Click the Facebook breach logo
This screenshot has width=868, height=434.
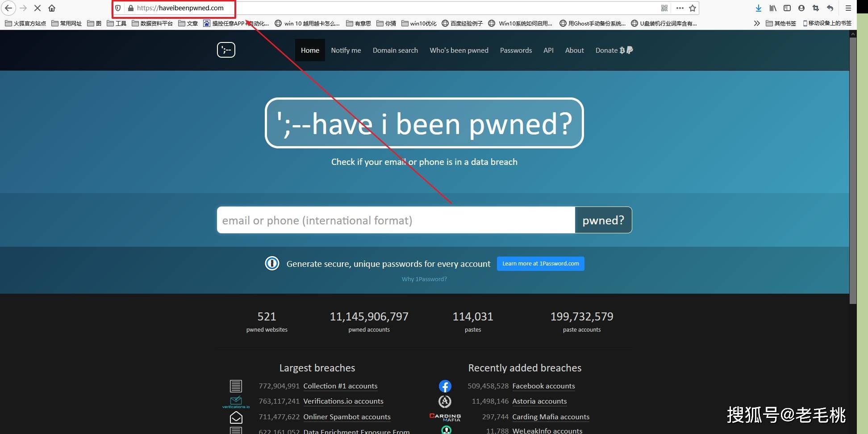pyautogui.click(x=445, y=386)
